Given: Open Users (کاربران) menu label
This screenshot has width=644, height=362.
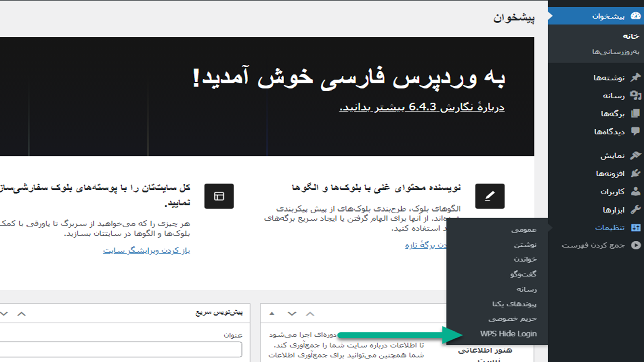Looking at the screenshot, I should pyautogui.click(x=612, y=191).
